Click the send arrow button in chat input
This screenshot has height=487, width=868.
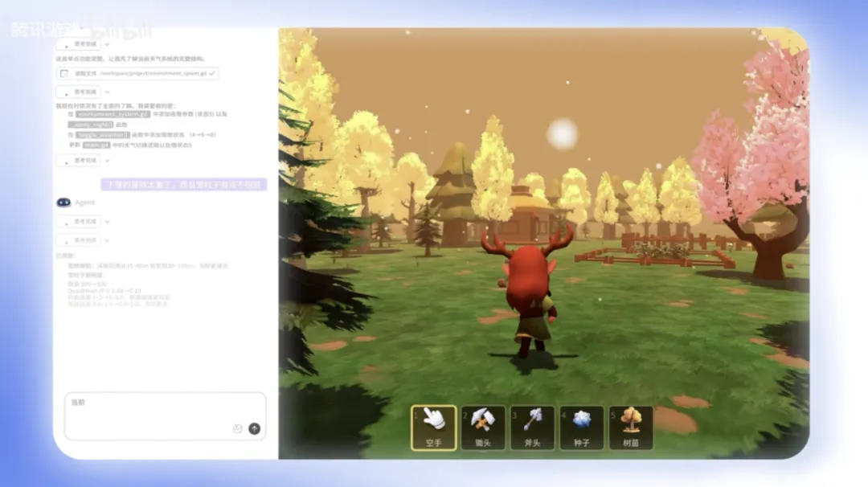coord(254,428)
